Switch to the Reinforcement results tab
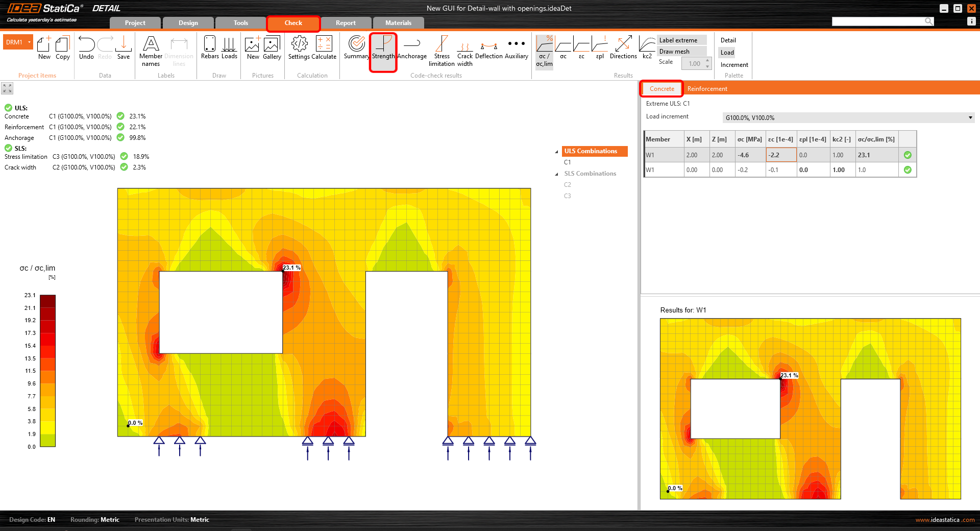The height and width of the screenshot is (531, 980). click(x=707, y=89)
